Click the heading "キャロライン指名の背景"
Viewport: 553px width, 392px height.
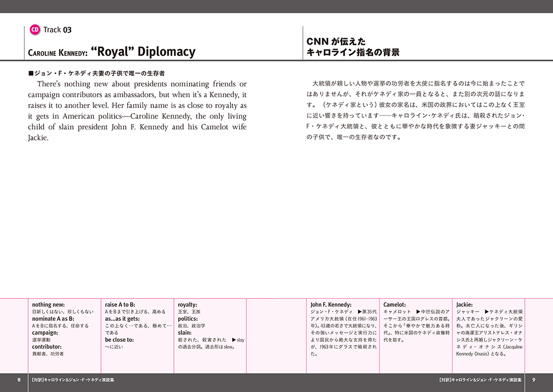pyautogui.click(x=353, y=52)
